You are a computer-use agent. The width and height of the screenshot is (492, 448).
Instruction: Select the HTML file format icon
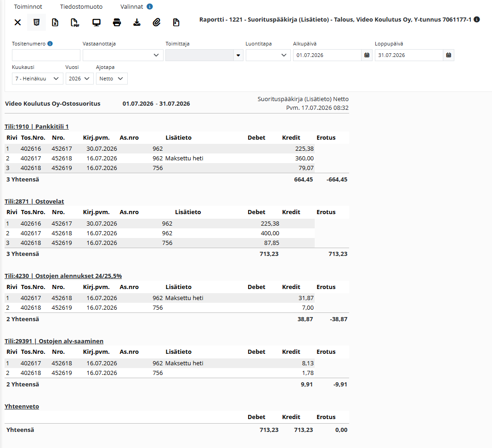click(36, 23)
